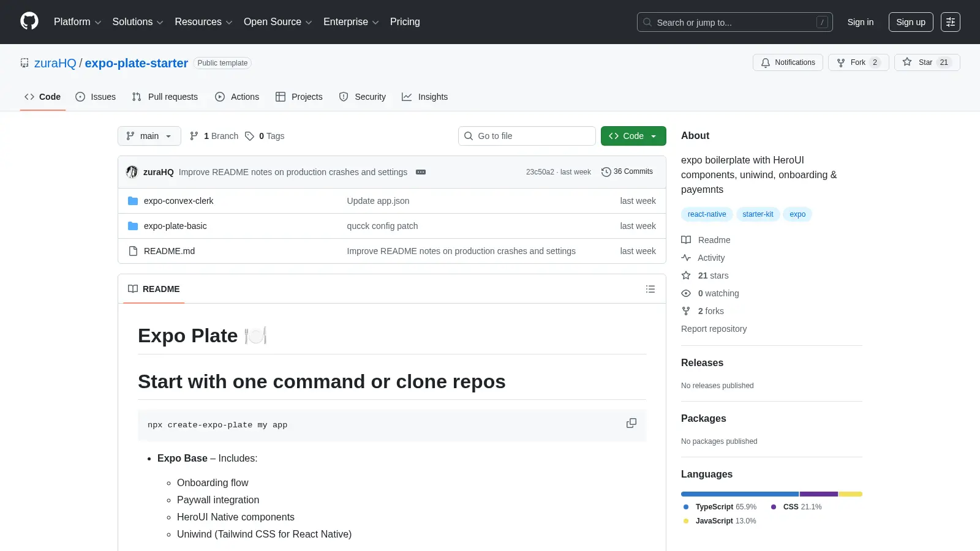
Task: Click the eye icon beside watching count
Action: pyautogui.click(x=686, y=293)
